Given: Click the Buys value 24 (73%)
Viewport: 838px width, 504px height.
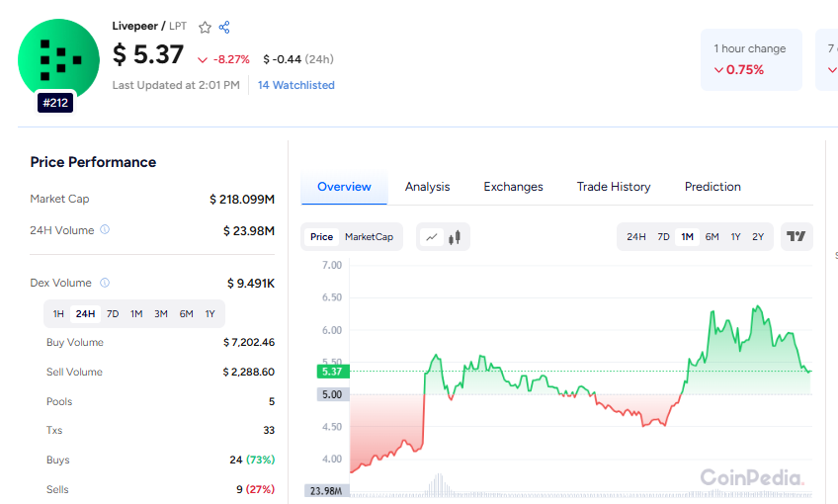Looking at the screenshot, I should click(x=252, y=460).
